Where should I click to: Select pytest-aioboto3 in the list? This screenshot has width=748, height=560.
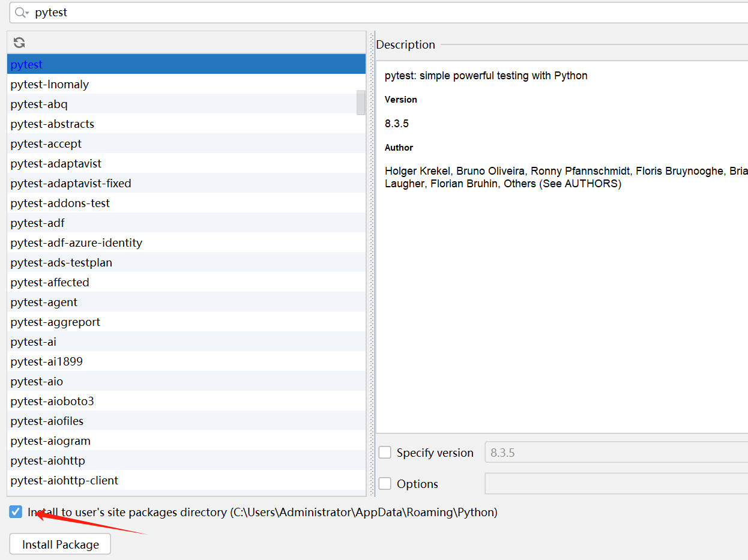pyautogui.click(x=186, y=401)
